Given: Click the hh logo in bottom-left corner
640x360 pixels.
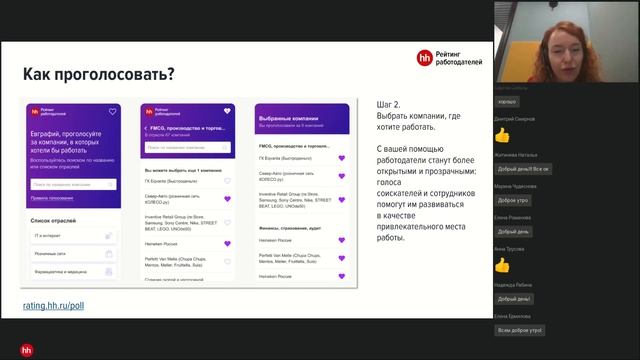Looking at the screenshot, I should (x=27, y=350).
